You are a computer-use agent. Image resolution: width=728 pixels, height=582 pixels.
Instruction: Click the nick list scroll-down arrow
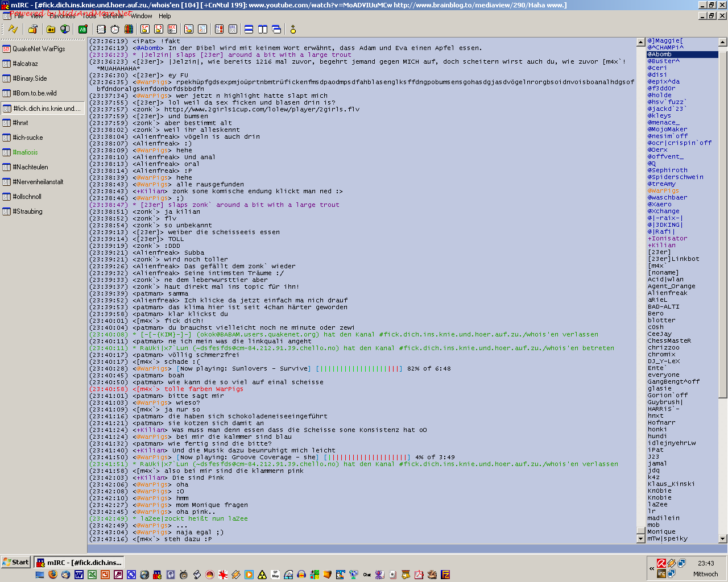pyautogui.click(x=723, y=538)
